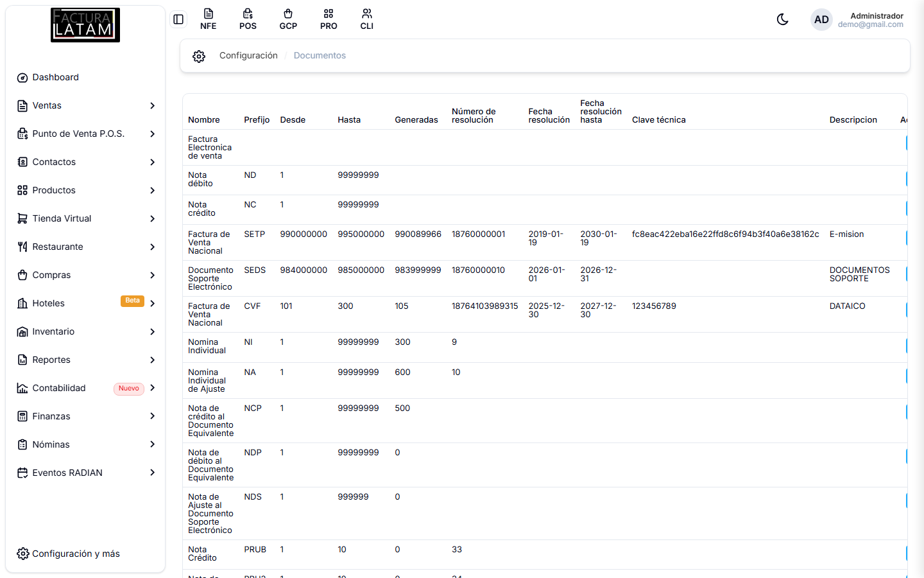The height and width of the screenshot is (578, 924).
Task: Click the AD user avatar
Action: pyautogui.click(x=821, y=20)
